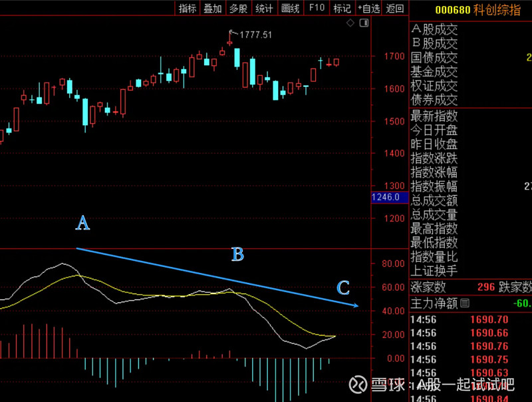Click the 最高指数 label
Screen dimensions: 532x402
[x=434, y=228]
